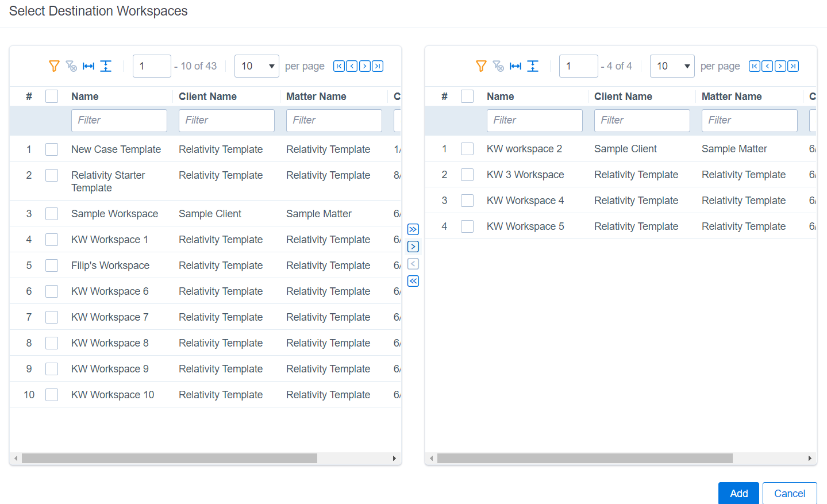Open per page dropdown in right list

672,66
